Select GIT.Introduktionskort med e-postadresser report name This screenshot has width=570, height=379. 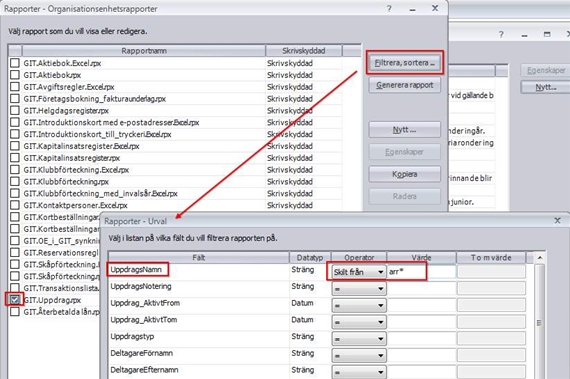coord(111,122)
